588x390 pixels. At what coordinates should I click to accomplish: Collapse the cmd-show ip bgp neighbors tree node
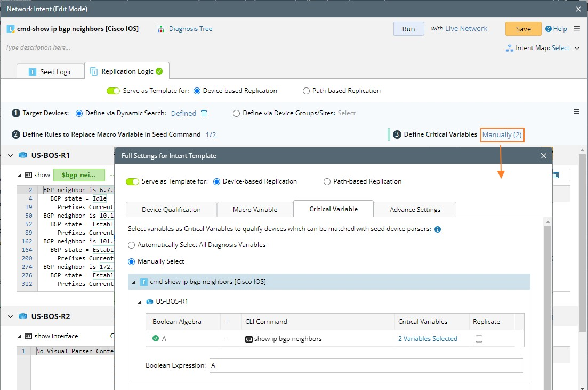pos(134,282)
